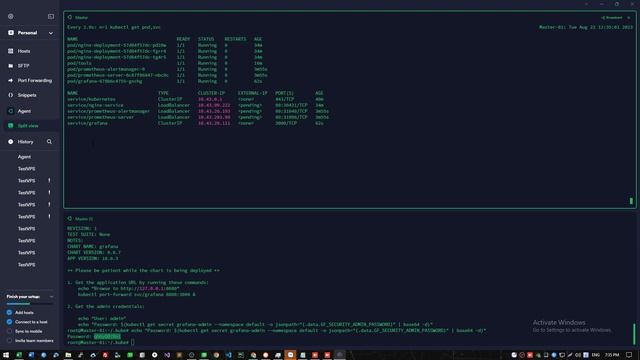Screen dimensions: 640x360
Task: Click the History label
Action: [x=25, y=142]
